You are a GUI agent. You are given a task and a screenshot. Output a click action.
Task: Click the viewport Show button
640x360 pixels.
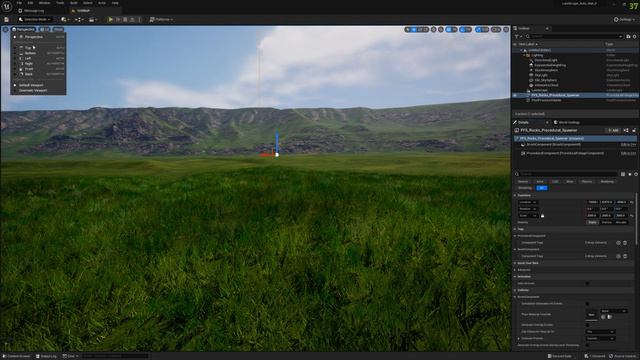(58, 29)
